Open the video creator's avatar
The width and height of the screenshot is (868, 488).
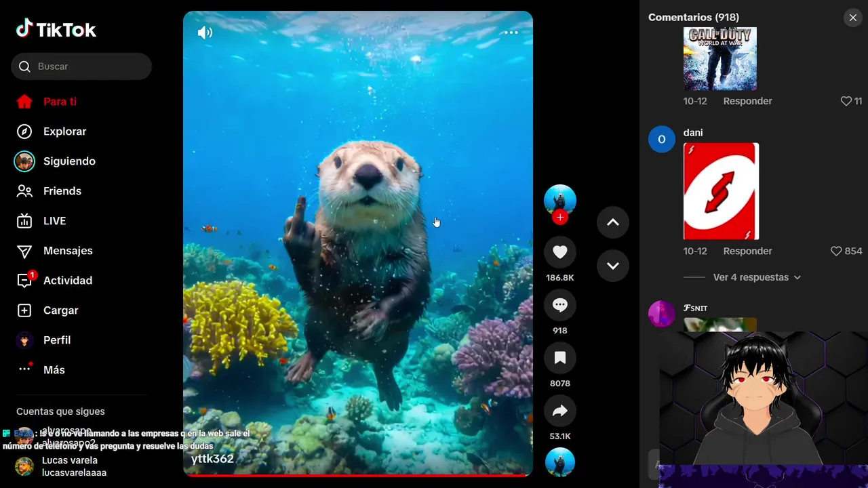(x=560, y=200)
